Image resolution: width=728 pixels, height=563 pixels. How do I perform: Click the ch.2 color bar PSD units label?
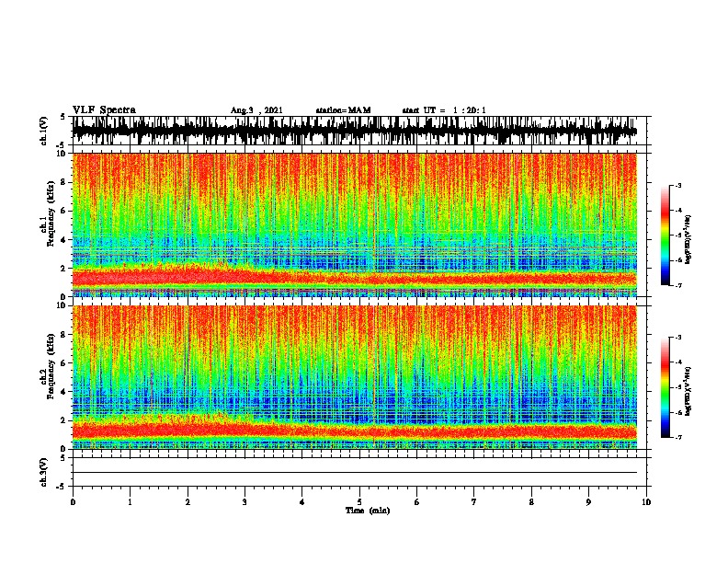[x=688, y=391]
